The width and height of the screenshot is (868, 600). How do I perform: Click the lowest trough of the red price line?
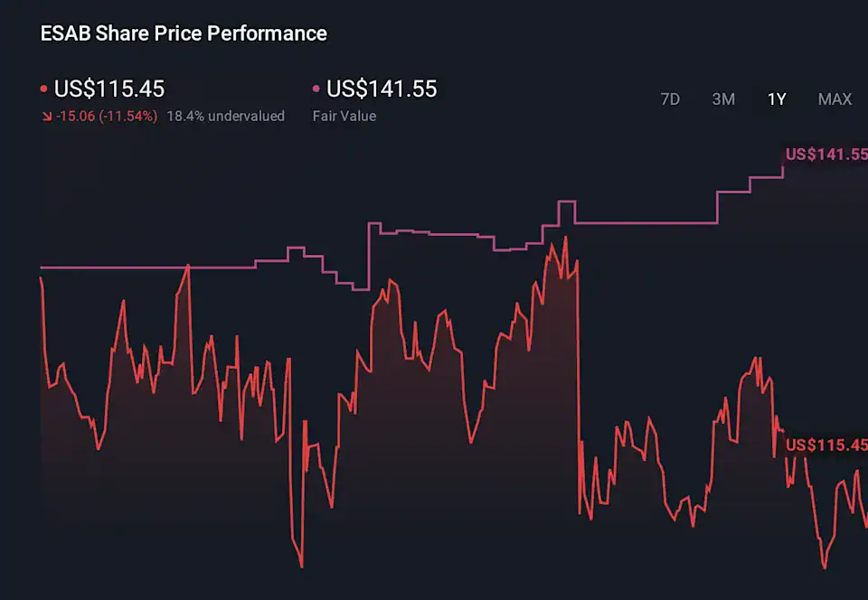pos(301,567)
